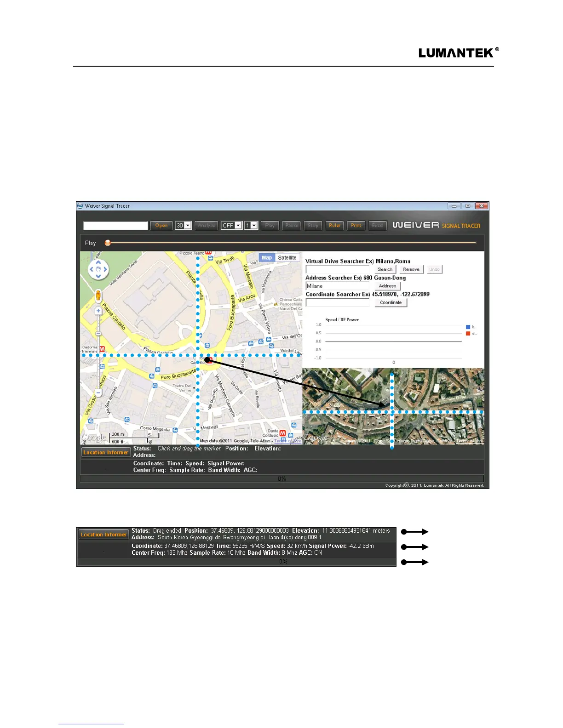The image size is (563, 728).
Task: Click the Remove button
Action: [x=411, y=269]
